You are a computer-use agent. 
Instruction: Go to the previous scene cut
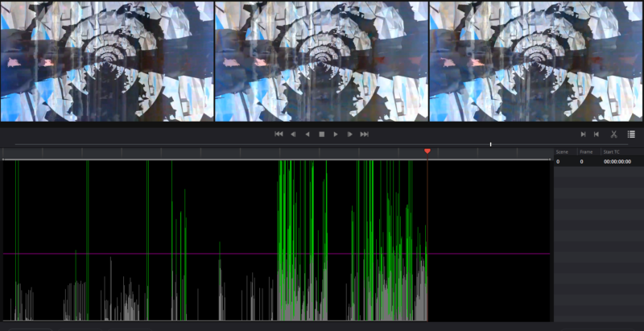pyautogui.click(x=597, y=134)
